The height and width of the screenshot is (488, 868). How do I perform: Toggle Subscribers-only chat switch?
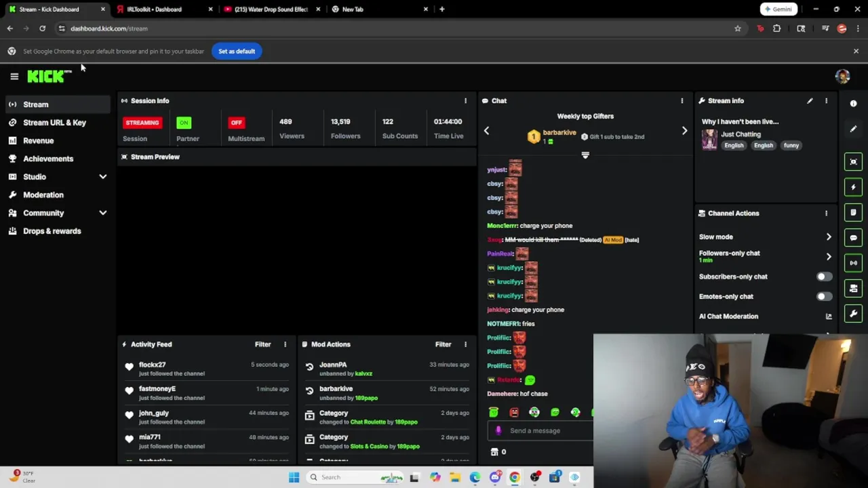coord(823,277)
